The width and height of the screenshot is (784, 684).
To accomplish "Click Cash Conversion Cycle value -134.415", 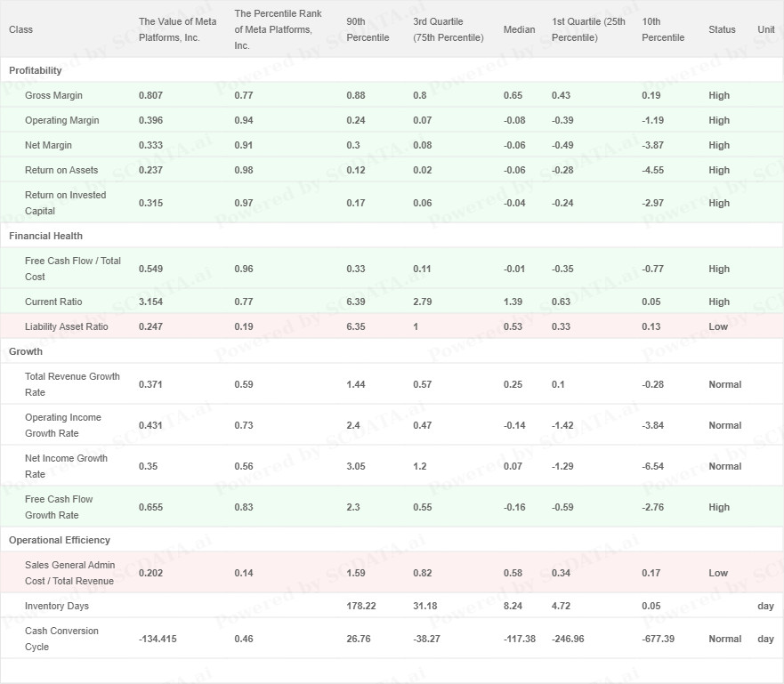I will click(158, 639).
